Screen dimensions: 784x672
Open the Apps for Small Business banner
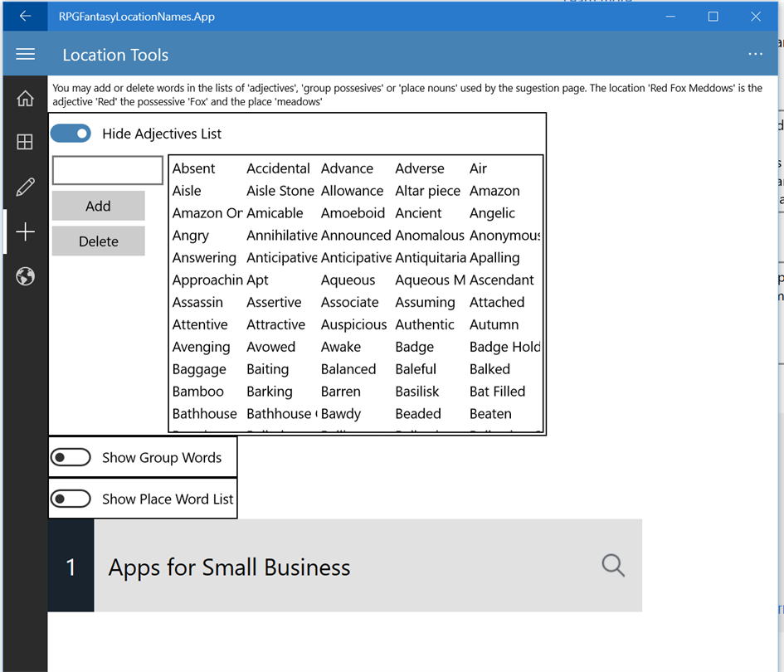345,566
